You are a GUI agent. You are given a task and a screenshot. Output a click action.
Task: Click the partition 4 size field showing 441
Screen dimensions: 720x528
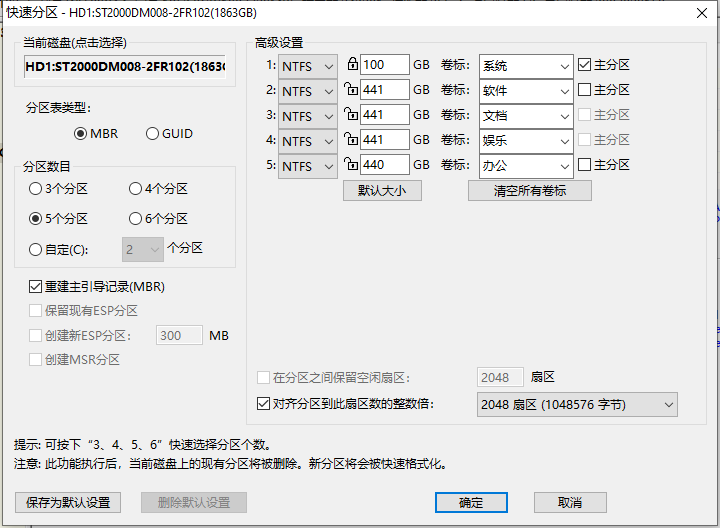[385, 139]
